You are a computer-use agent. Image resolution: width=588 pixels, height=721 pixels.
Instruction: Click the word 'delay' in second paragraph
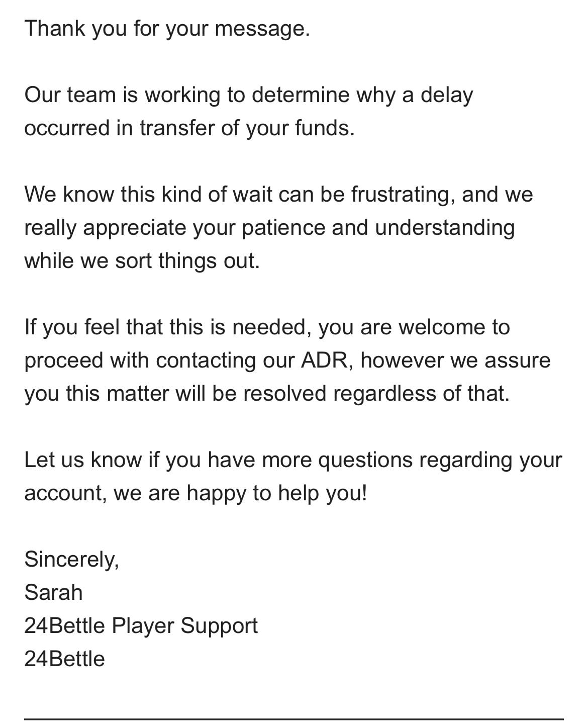coord(446,95)
